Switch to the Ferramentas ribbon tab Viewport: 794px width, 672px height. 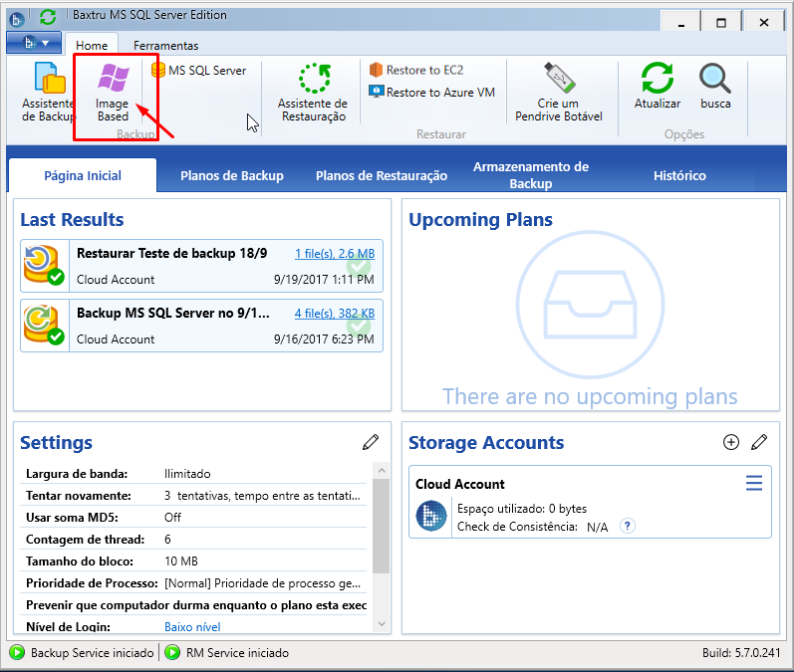165,46
